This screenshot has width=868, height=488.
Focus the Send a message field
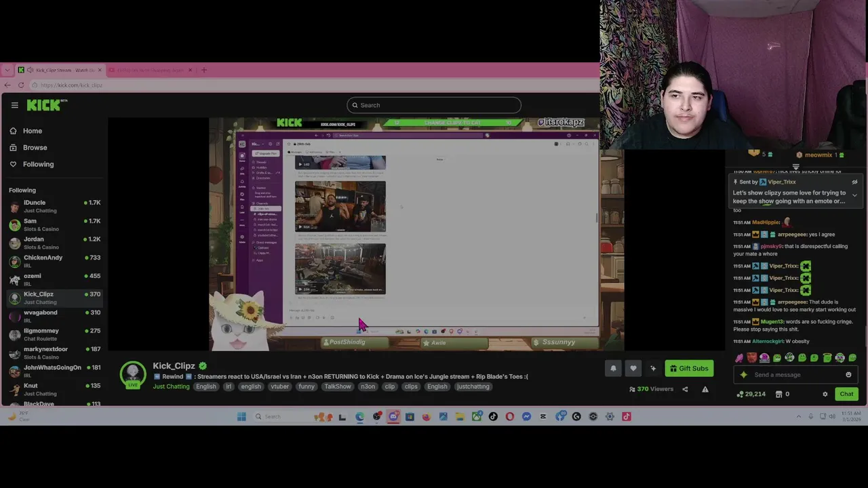(x=795, y=375)
